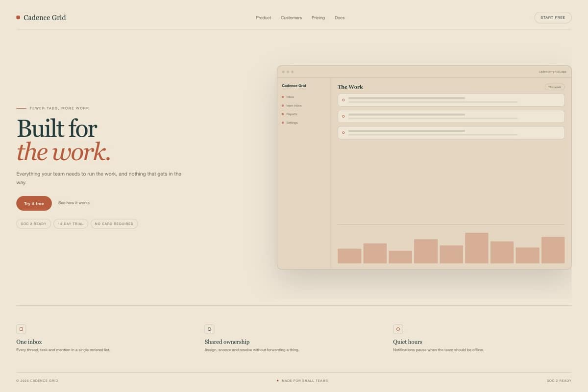The width and height of the screenshot is (588, 392).
Task: Follow the See how it works link
Action: (x=74, y=203)
